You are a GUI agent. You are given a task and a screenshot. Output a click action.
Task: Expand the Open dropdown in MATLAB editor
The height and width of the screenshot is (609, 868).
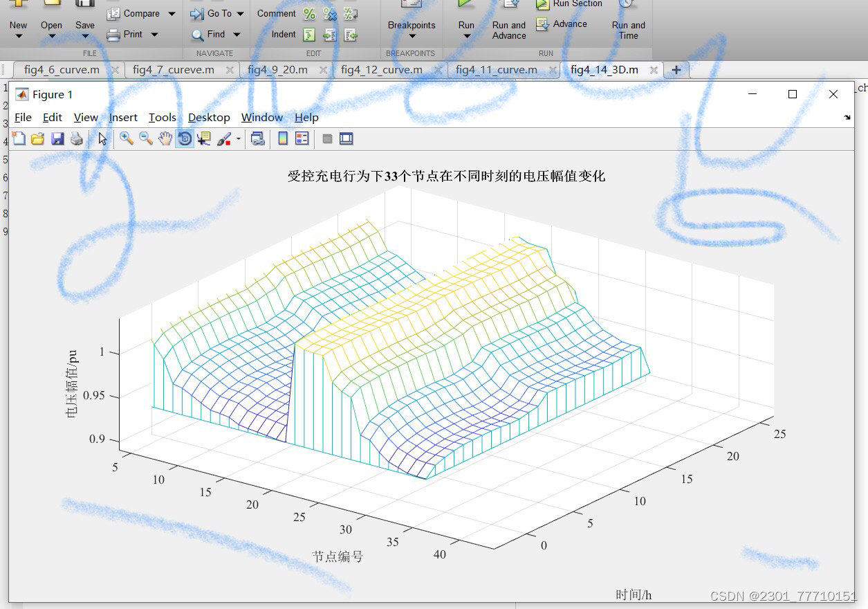click(x=51, y=36)
